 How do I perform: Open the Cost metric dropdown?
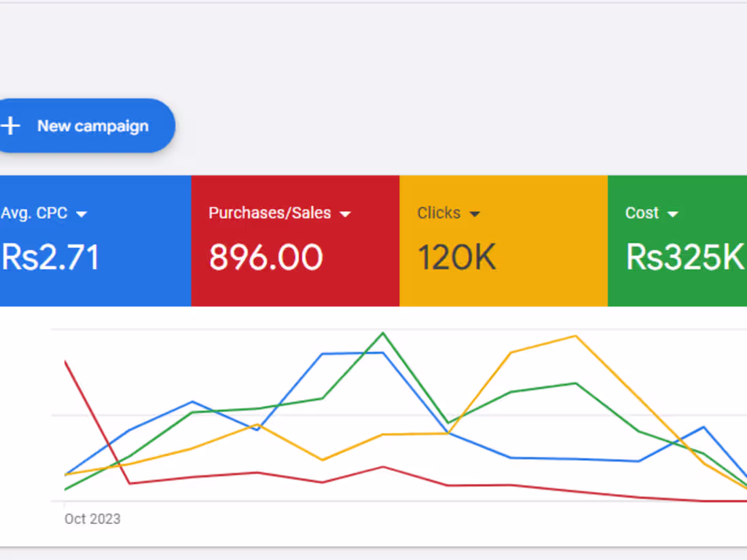click(x=673, y=213)
